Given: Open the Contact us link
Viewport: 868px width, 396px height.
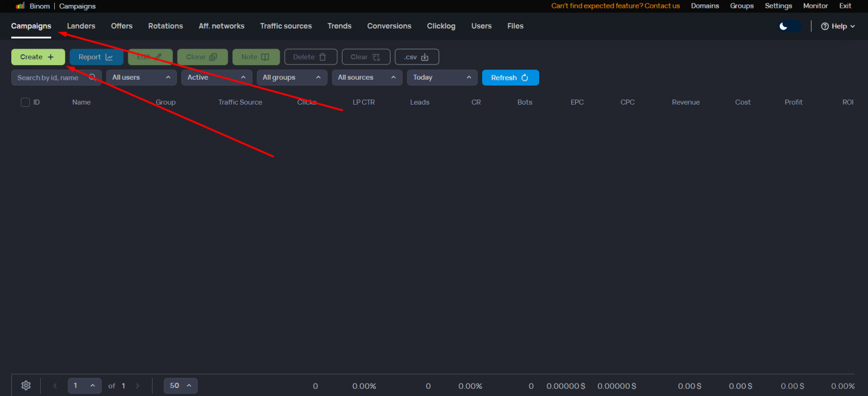Looking at the screenshot, I should point(661,6).
